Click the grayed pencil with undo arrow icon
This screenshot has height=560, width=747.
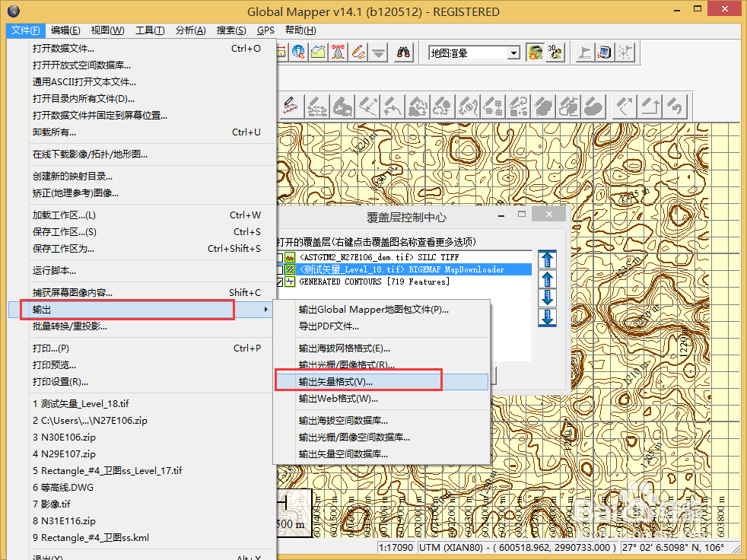[675, 106]
